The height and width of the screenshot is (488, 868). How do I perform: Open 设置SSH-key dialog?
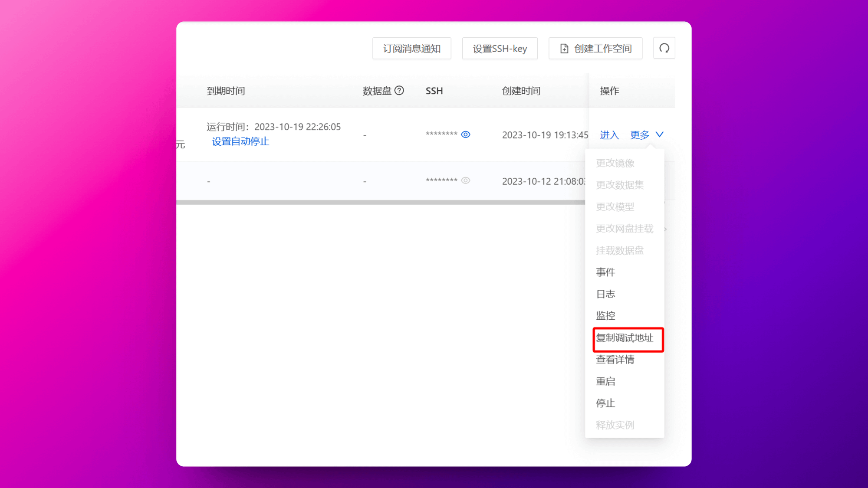(x=500, y=48)
